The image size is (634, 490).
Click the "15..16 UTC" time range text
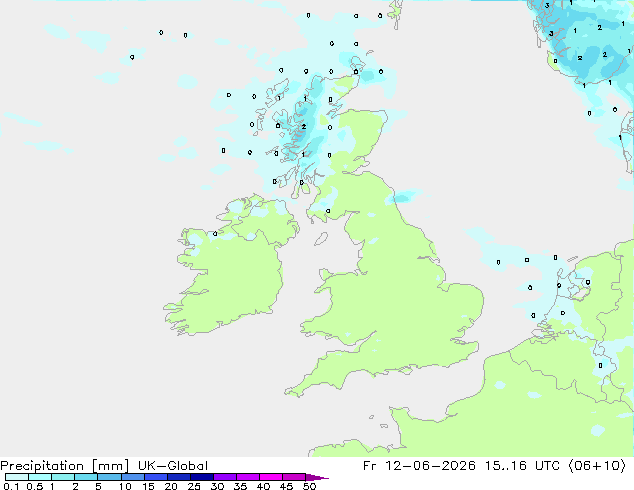(522, 466)
